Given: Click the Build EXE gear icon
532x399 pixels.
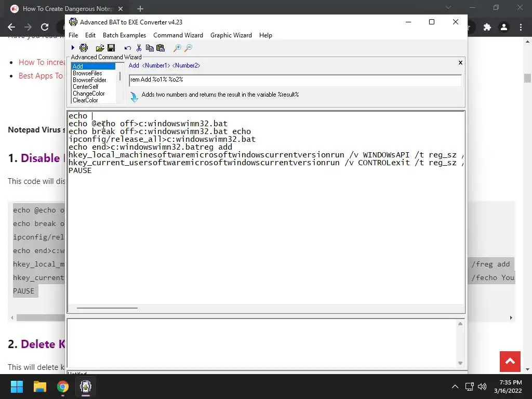Looking at the screenshot, I should click(x=84, y=48).
